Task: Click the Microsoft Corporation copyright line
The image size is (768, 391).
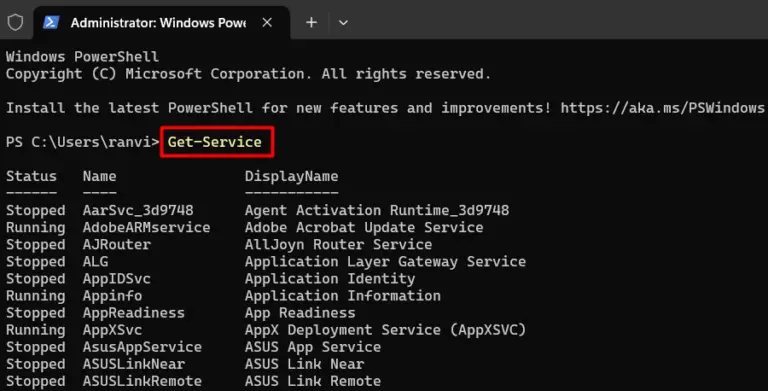Action: click(248, 74)
